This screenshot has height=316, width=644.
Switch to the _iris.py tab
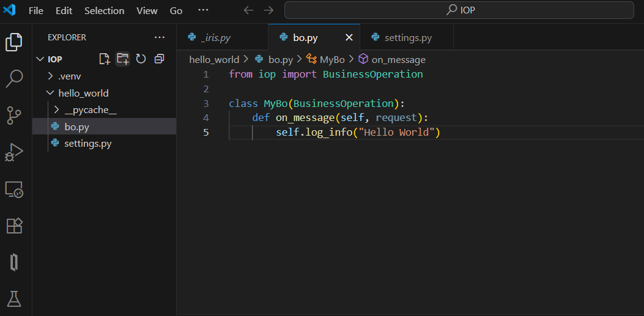point(215,38)
